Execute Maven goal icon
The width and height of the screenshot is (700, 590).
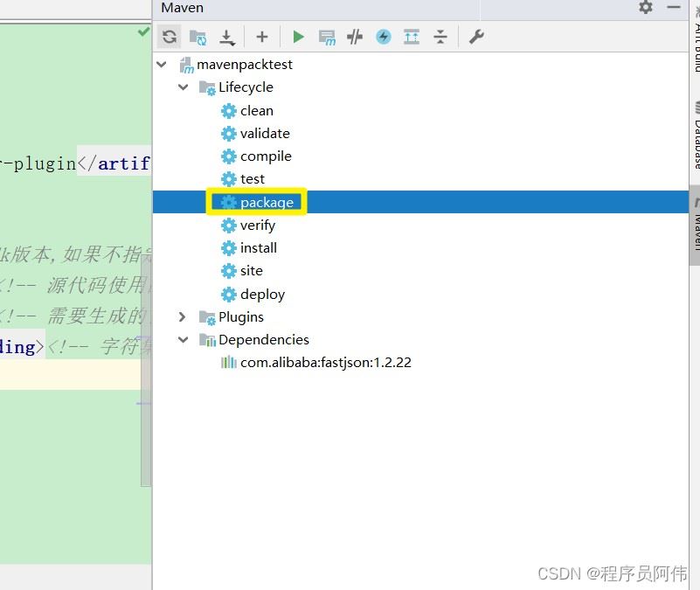[x=327, y=38]
